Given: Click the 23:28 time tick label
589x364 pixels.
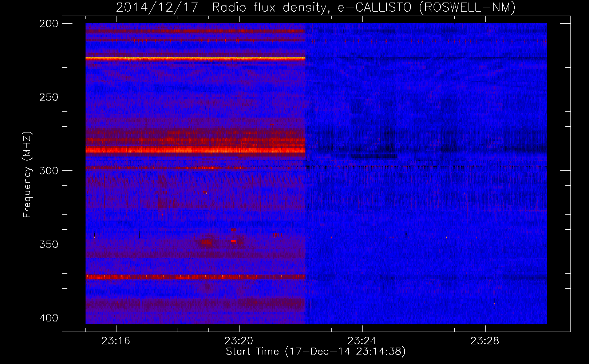Looking at the screenshot, I should click(x=485, y=341).
